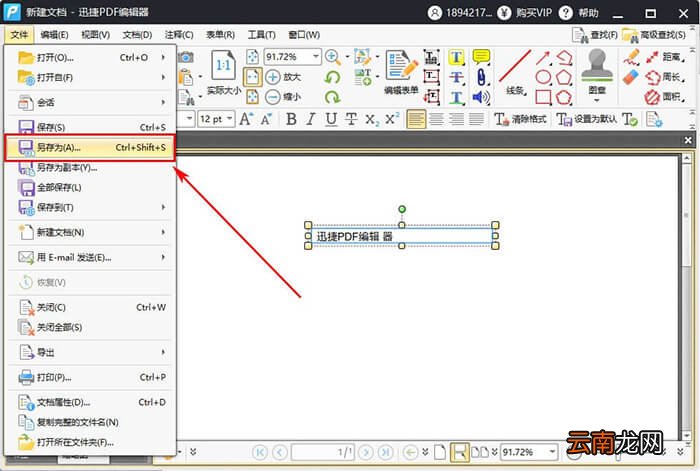Open the Edit menu in menu bar

(54, 35)
